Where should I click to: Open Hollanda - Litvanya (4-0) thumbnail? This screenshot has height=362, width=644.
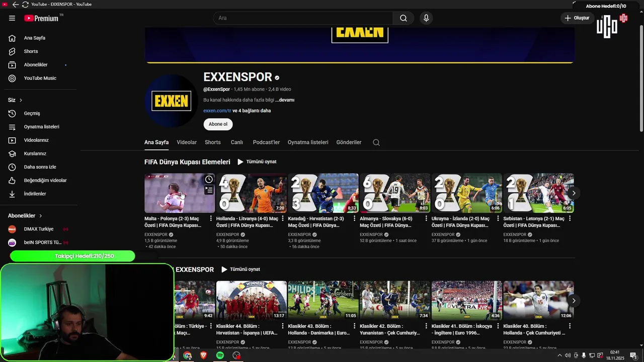pyautogui.click(x=252, y=193)
